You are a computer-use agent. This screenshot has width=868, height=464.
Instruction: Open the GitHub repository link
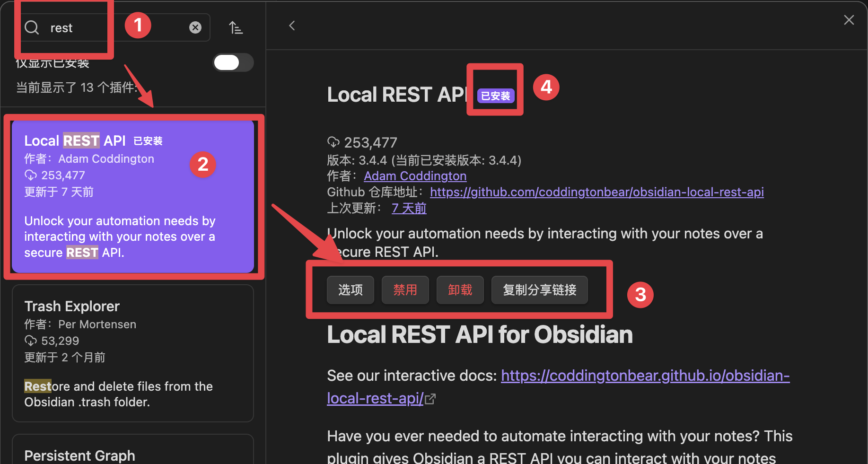(x=597, y=192)
